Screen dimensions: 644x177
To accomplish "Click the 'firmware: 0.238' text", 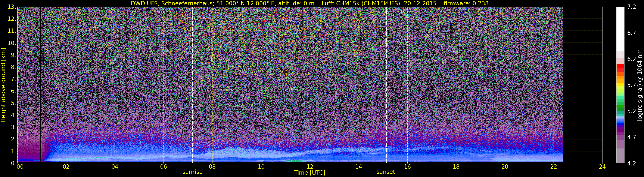I will [x=466, y=3].
